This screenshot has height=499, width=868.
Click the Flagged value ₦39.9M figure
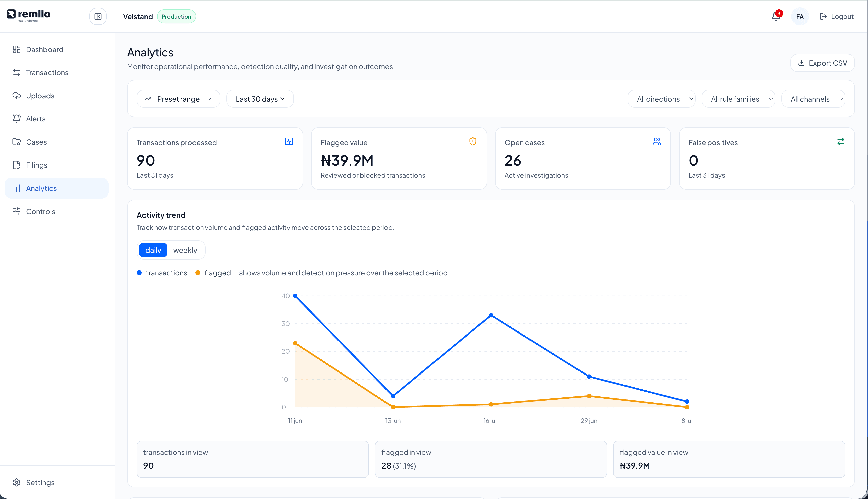click(x=347, y=160)
